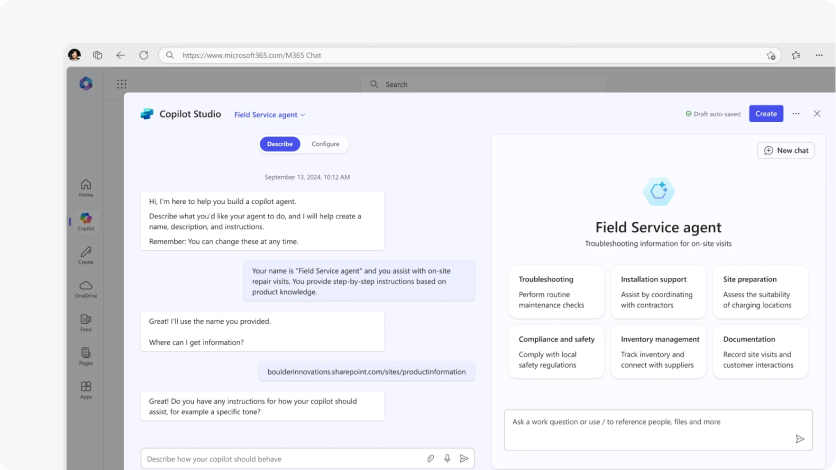Image resolution: width=836 pixels, height=470 pixels.
Task: Click the microphone icon in chat input
Action: 447,458
